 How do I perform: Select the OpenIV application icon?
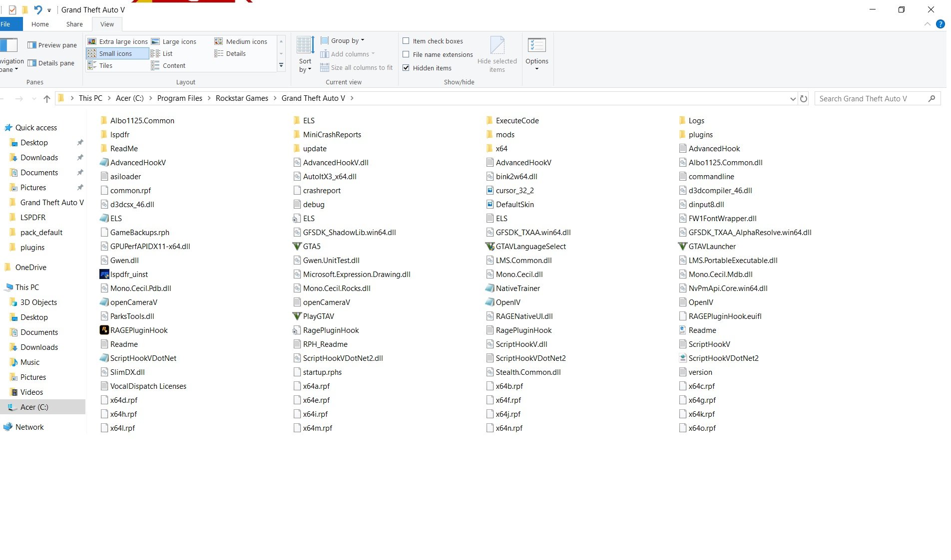[x=490, y=302]
